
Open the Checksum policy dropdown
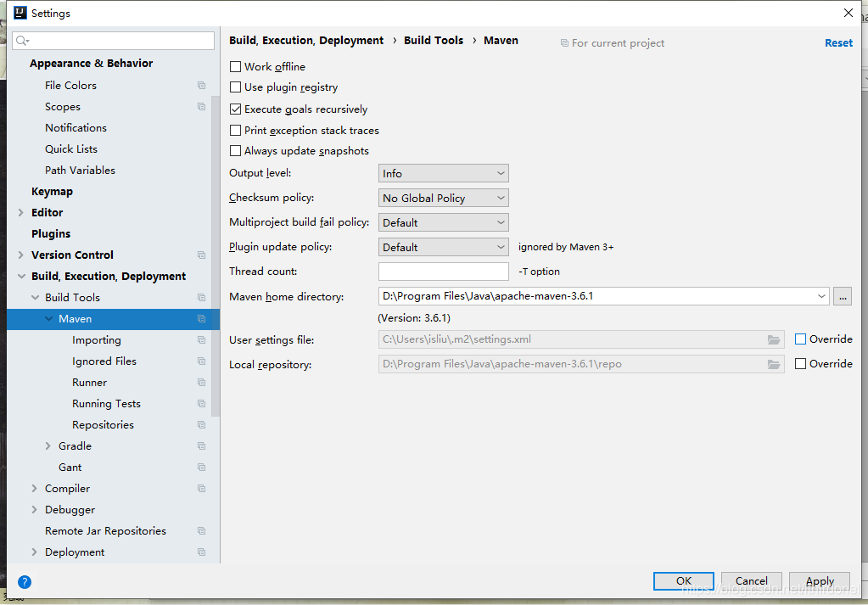(x=444, y=198)
